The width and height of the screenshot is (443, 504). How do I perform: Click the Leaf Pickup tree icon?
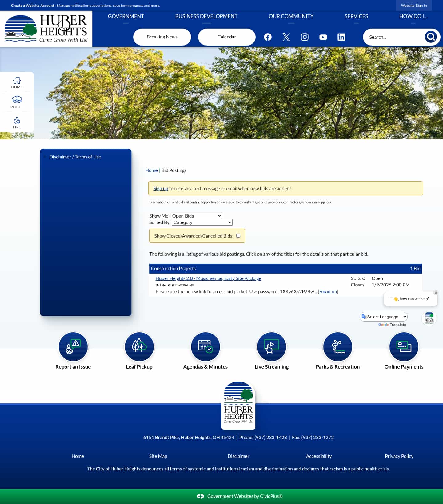[x=139, y=347]
